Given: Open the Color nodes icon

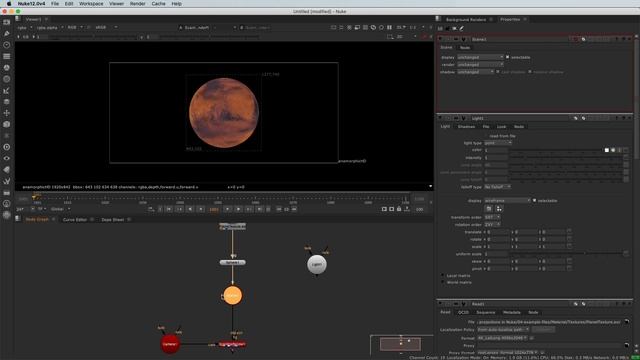Looking at the screenshot, I should pyautogui.click(x=7, y=68).
